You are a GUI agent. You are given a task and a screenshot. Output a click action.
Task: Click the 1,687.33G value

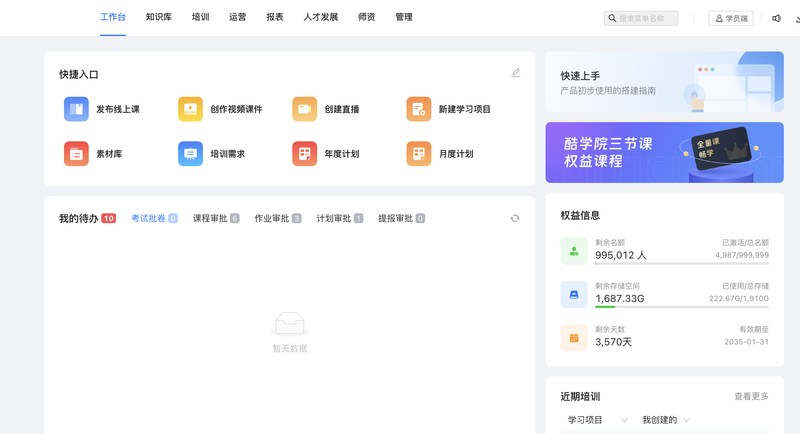click(619, 298)
